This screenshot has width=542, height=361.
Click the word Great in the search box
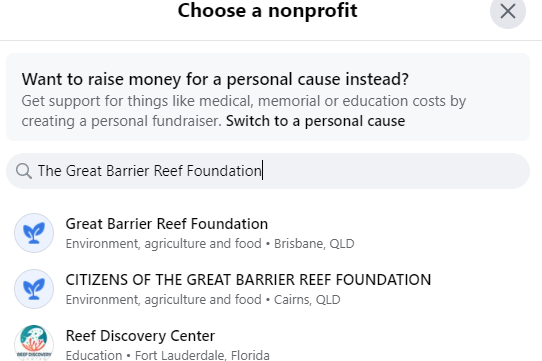(x=84, y=171)
